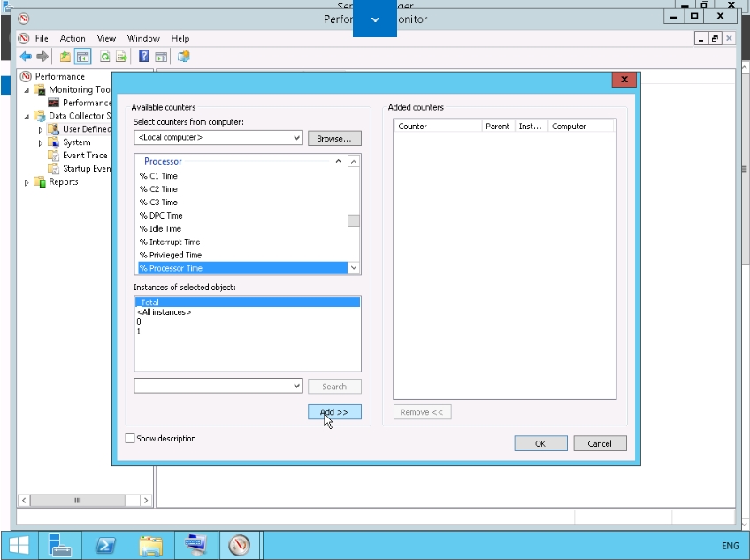Click the counter list scroll down arrow
The width and height of the screenshot is (750, 560).
pyautogui.click(x=354, y=267)
